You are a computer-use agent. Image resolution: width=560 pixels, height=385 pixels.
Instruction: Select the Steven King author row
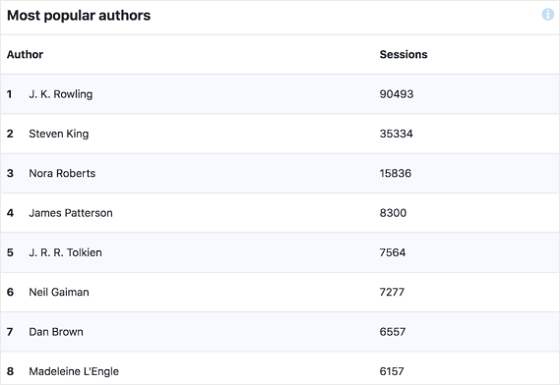click(x=280, y=134)
